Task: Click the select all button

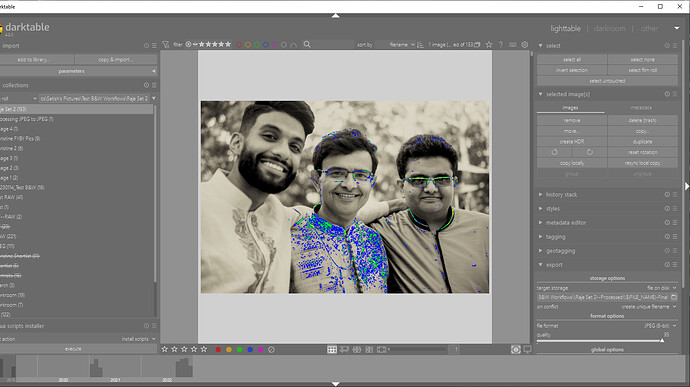Action: click(x=572, y=59)
